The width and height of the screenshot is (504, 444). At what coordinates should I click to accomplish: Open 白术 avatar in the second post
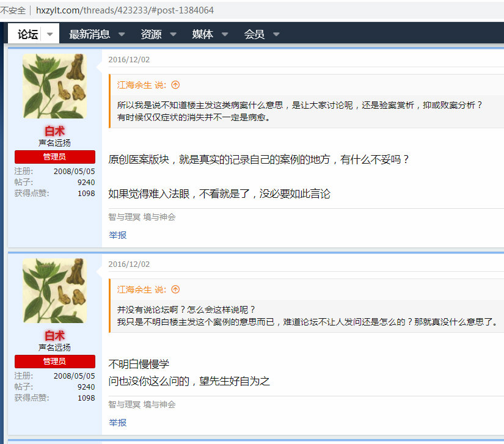click(x=54, y=291)
